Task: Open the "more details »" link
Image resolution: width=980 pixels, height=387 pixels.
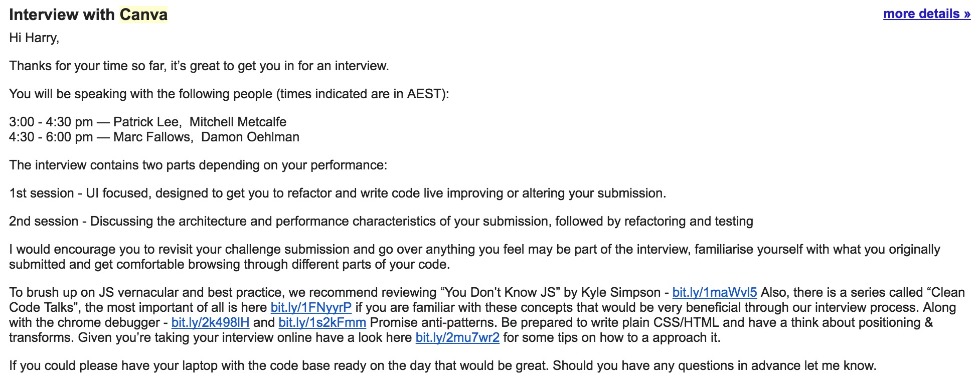Action: [x=926, y=14]
